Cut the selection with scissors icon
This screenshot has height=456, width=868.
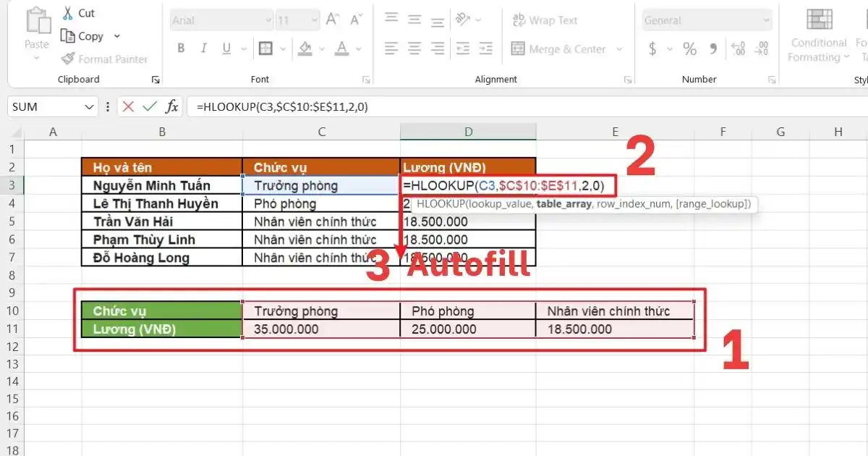68,12
